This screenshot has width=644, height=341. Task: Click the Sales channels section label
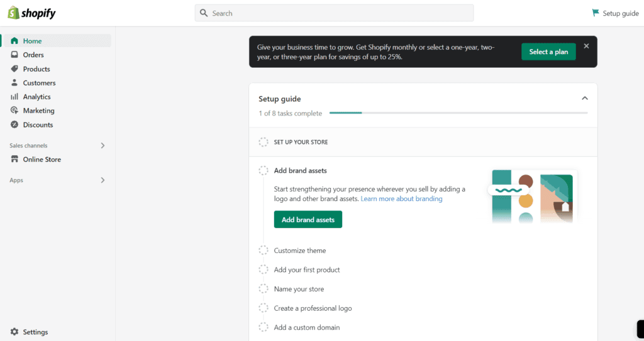coord(28,146)
